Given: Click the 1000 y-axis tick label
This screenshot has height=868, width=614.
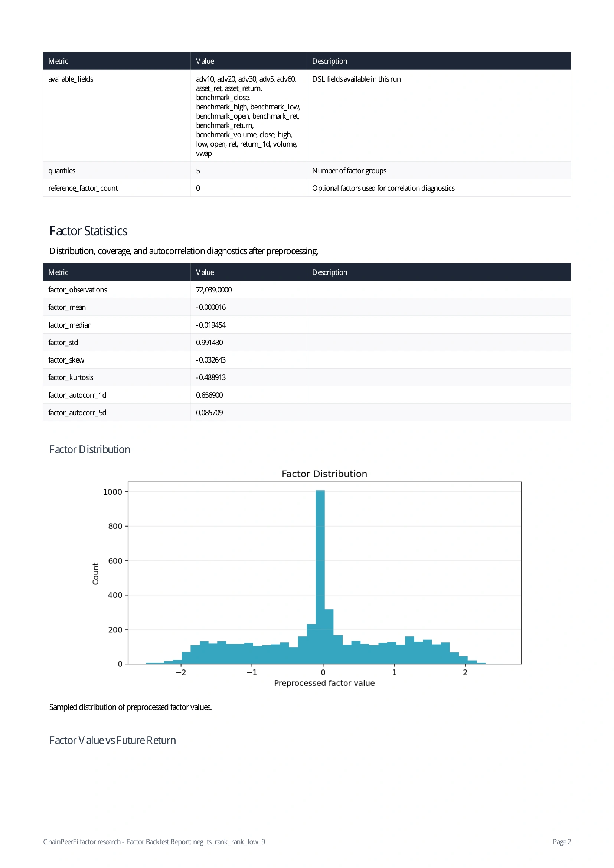Looking at the screenshot, I should [113, 491].
